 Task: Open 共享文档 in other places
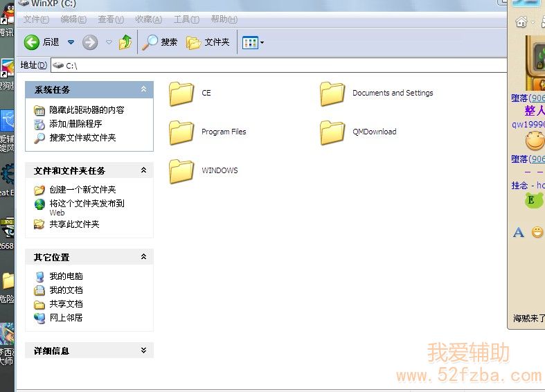(x=66, y=304)
